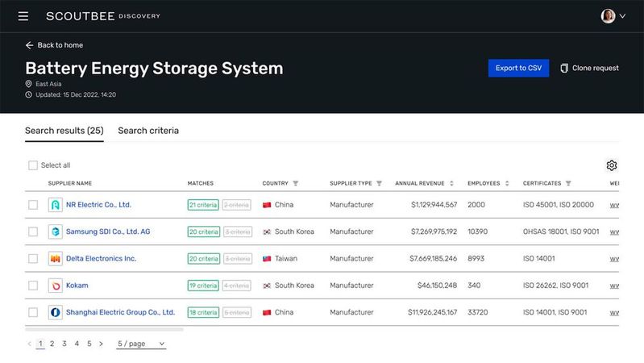644x363 pixels.
Task: Click the table settings gear icon
Action: point(612,165)
